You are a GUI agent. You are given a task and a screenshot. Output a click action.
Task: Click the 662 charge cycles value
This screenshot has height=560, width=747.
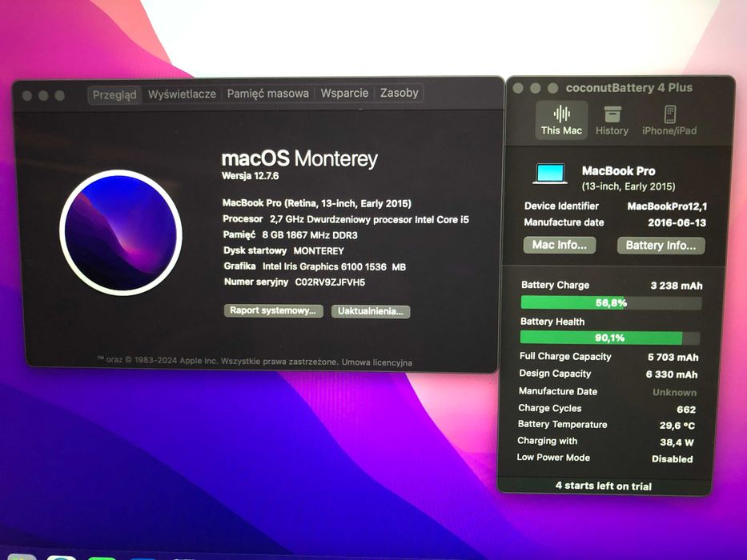pos(686,410)
